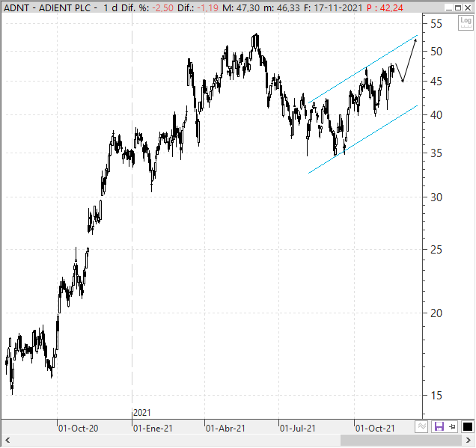
Task: Click the scrollbar right arrow
Action: pyautogui.click(x=468, y=440)
